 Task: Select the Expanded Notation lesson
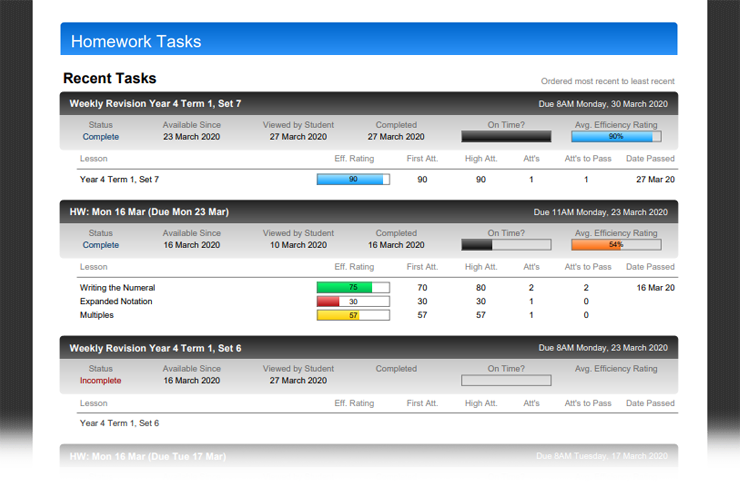point(116,302)
